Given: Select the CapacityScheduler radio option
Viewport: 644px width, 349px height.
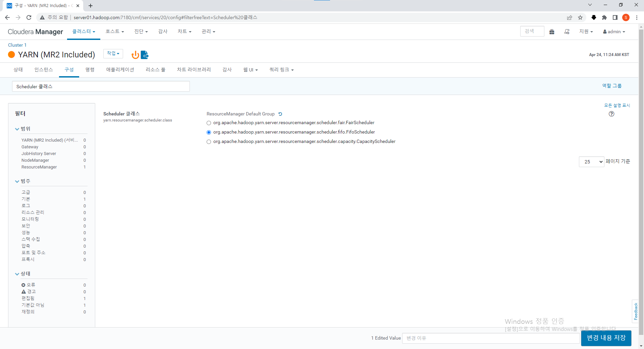Looking at the screenshot, I should (x=209, y=142).
